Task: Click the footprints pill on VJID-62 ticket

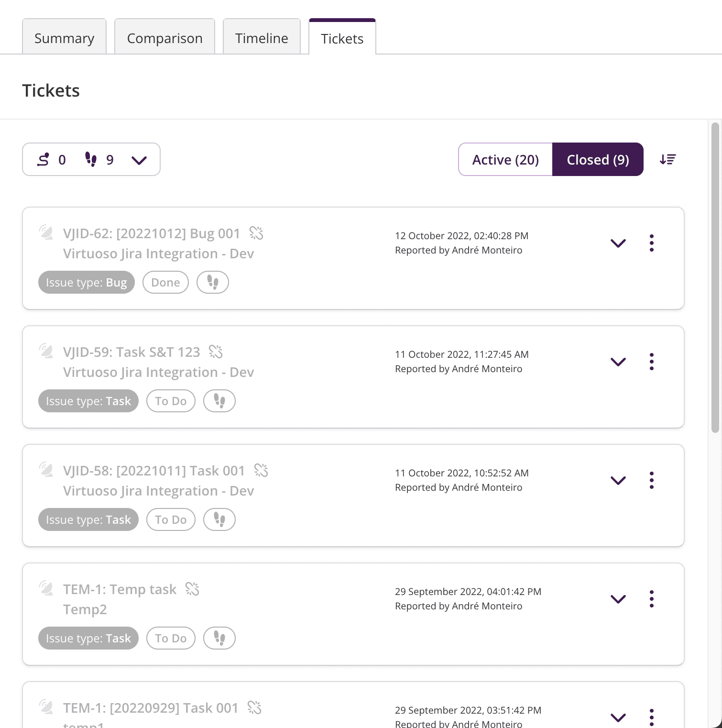Action: pos(212,282)
